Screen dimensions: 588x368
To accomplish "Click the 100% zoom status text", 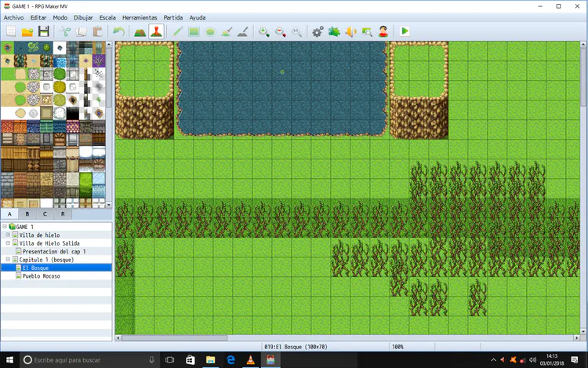I will click(x=397, y=347).
